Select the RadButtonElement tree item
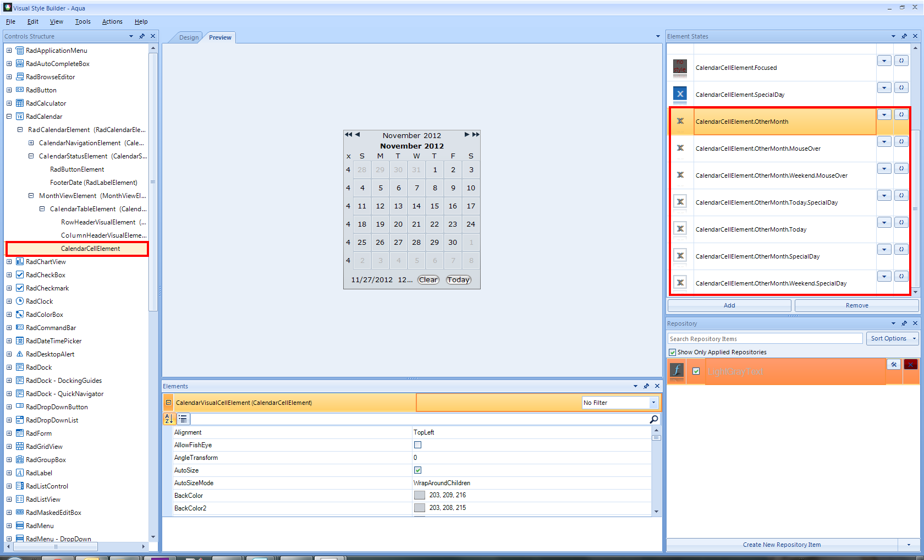924x560 pixels. [77, 169]
